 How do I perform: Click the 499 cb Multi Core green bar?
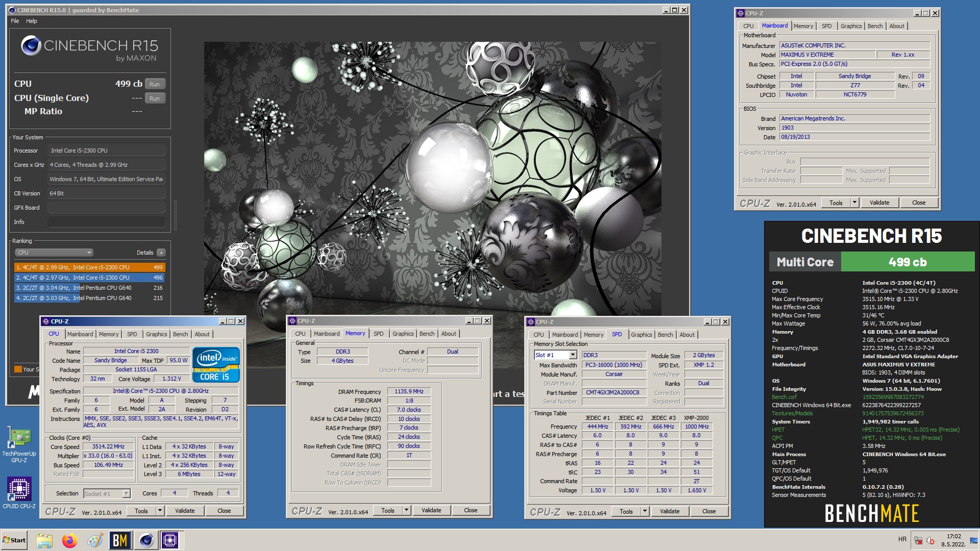tap(908, 262)
